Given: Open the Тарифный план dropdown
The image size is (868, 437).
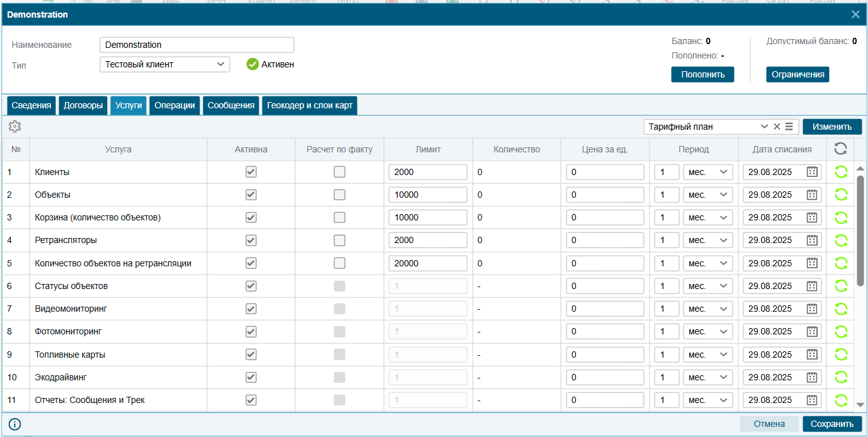Looking at the screenshot, I should [708, 127].
